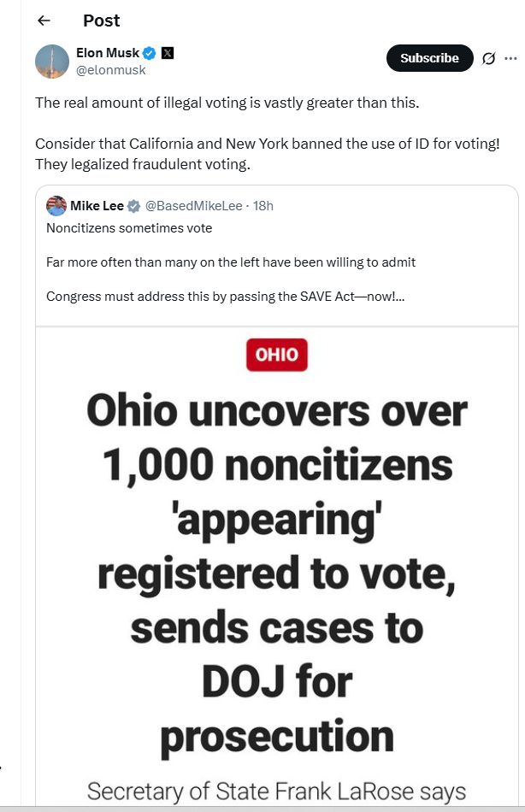
Task: Click the @elonmusk handle
Action: 110,70
